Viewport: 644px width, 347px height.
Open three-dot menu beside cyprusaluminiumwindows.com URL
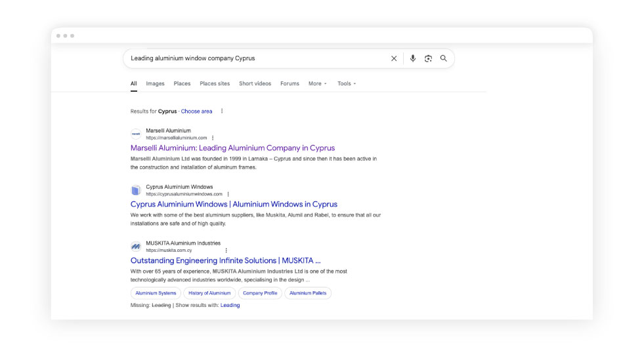pos(228,194)
